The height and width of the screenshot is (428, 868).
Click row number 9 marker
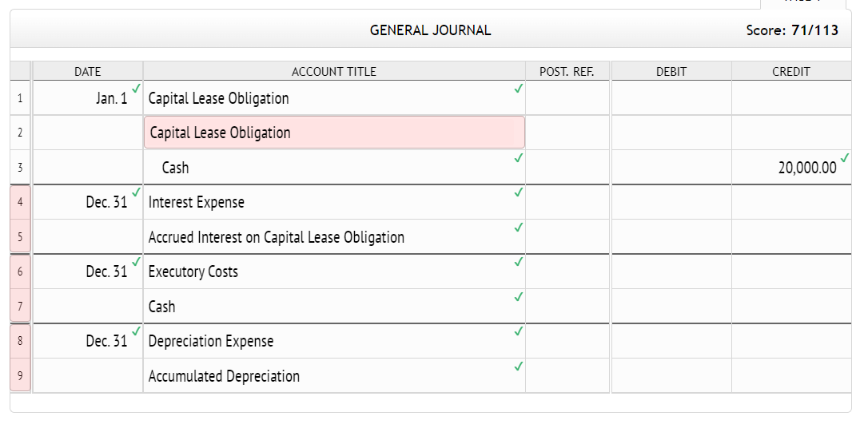click(21, 375)
